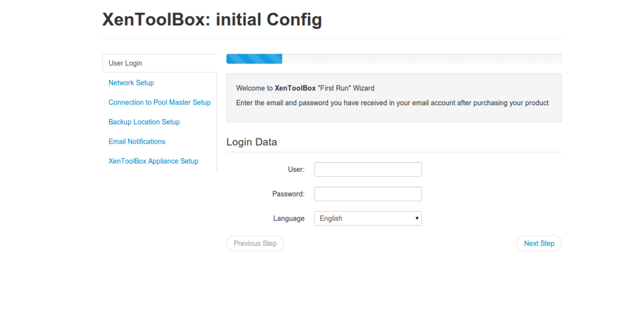The height and width of the screenshot is (334, 644).
Task: Click the "Password:" field label
Action: [x=288, y=194]
